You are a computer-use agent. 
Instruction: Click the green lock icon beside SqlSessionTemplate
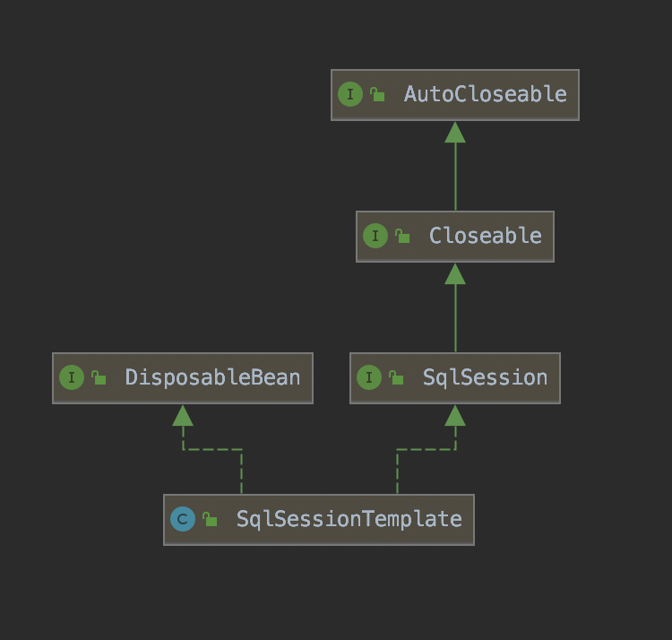coord(210,519)
